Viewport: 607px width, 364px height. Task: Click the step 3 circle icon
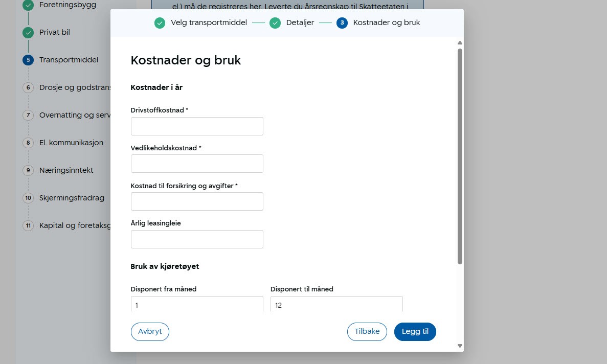click(x=342, y=23)
